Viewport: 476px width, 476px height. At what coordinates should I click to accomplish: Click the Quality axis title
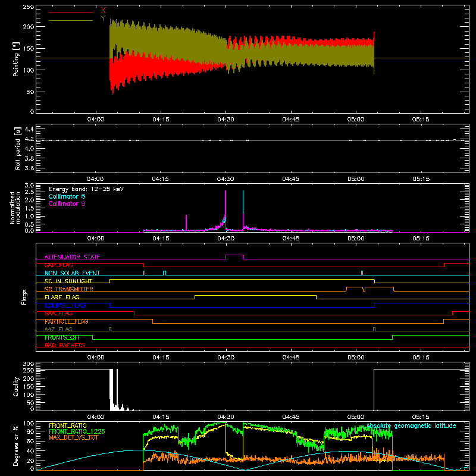[x=16, y=386]
